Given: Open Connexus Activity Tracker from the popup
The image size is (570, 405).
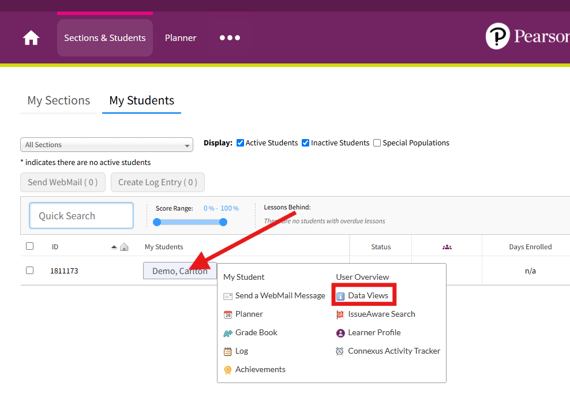Looking at the screenshot, I should (394, 351).
